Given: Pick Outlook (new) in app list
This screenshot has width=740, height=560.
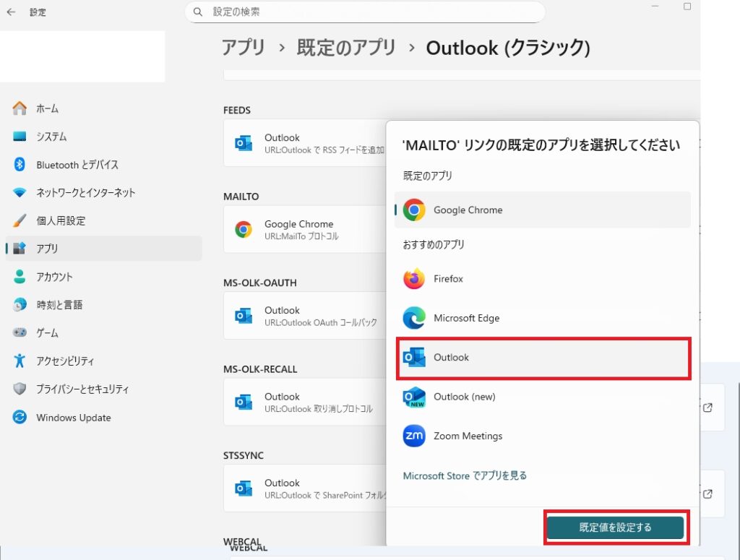Looking at the screenshot, I should tap(464, 397).
